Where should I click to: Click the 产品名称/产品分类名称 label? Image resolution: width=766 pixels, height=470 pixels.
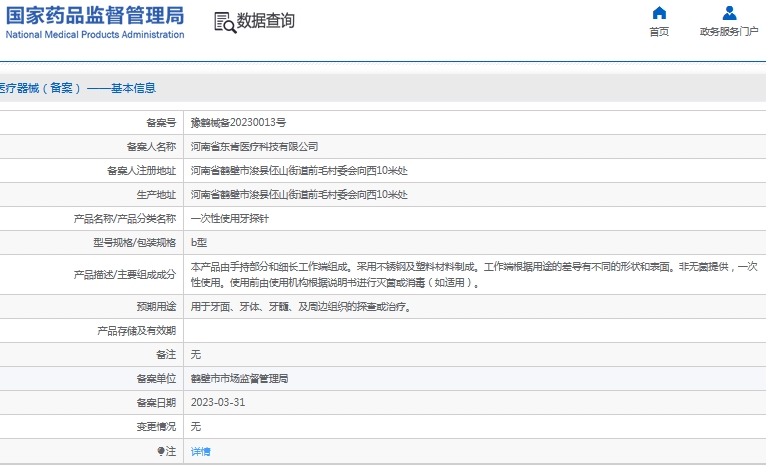coord(125,218)
